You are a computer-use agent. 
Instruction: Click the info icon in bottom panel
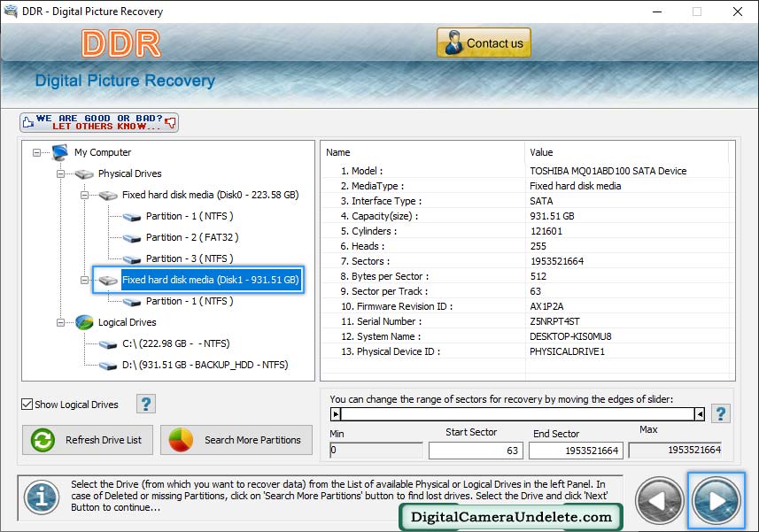41,497
